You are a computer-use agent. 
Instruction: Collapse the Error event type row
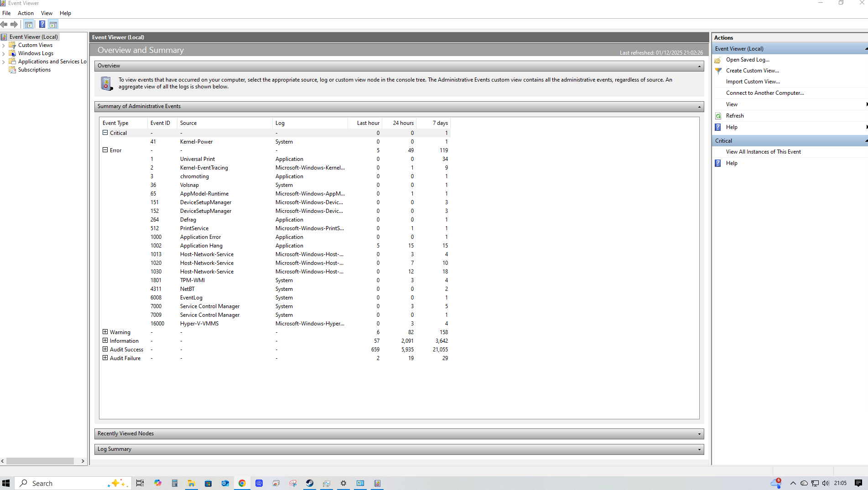(105, 150)
